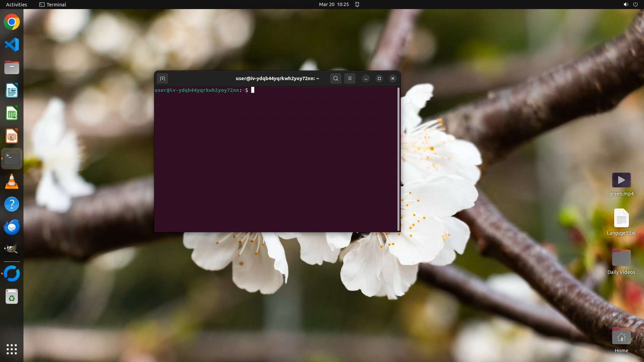The width and height of the screenshot is (644, 362).
Task: Expand the system volume and power menu
Action: (630, 4)
